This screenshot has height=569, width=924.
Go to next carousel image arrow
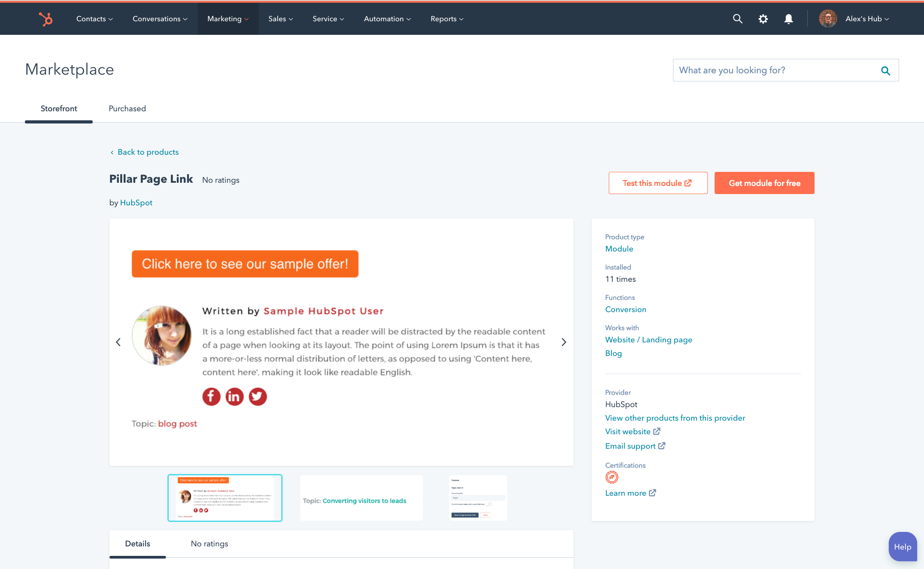[x=564, y=342]
